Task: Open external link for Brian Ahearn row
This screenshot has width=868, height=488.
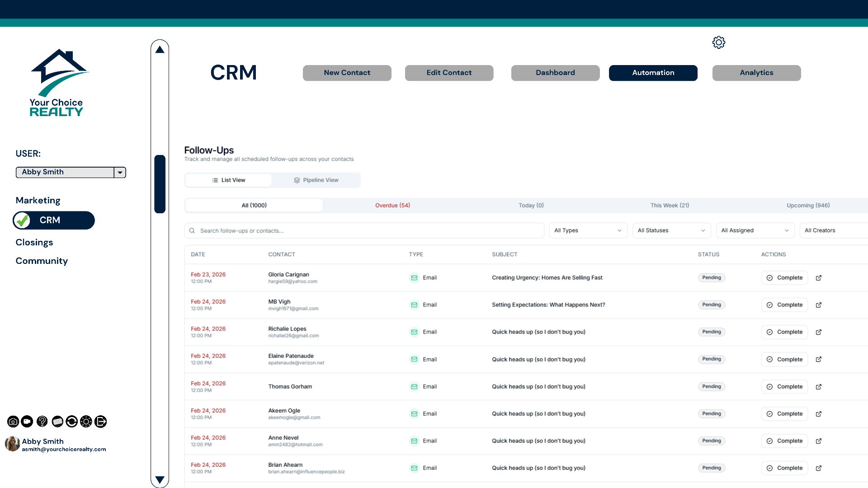Action: (819, 468)
